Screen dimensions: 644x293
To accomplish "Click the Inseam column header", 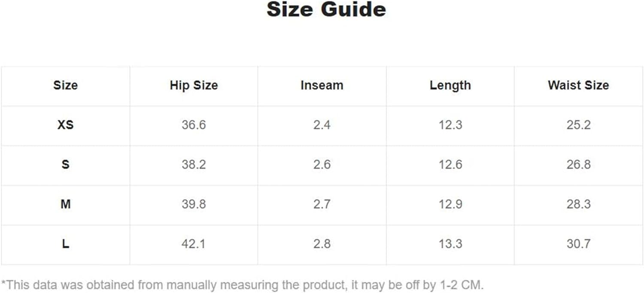I will tap(322, 85).
